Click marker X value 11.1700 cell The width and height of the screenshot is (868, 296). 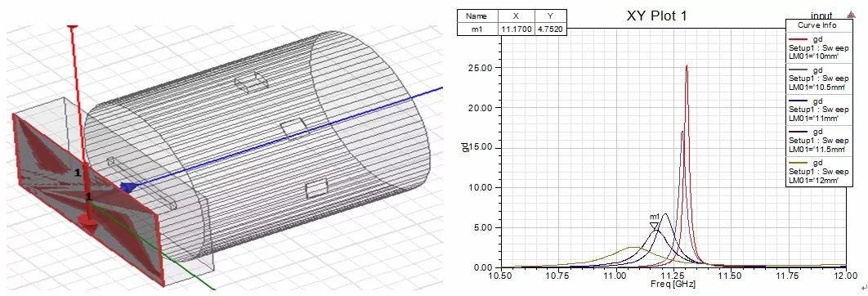[516, 29]
